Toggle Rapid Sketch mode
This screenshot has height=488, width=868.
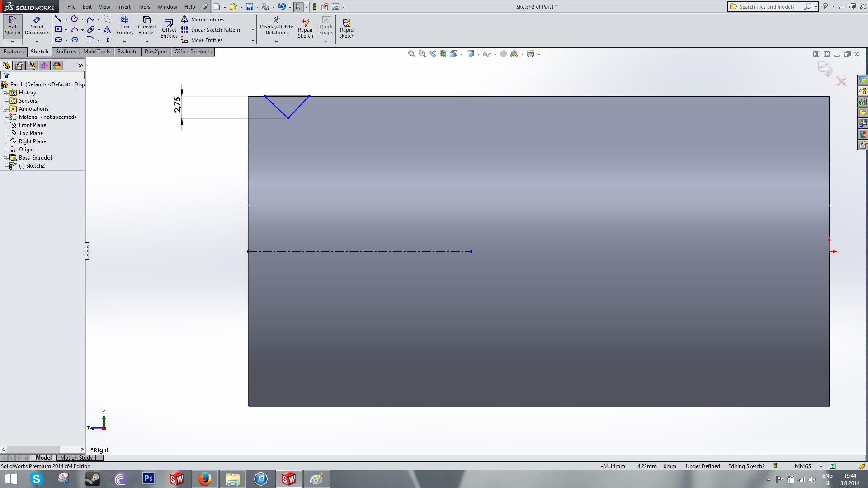(347, 28)
